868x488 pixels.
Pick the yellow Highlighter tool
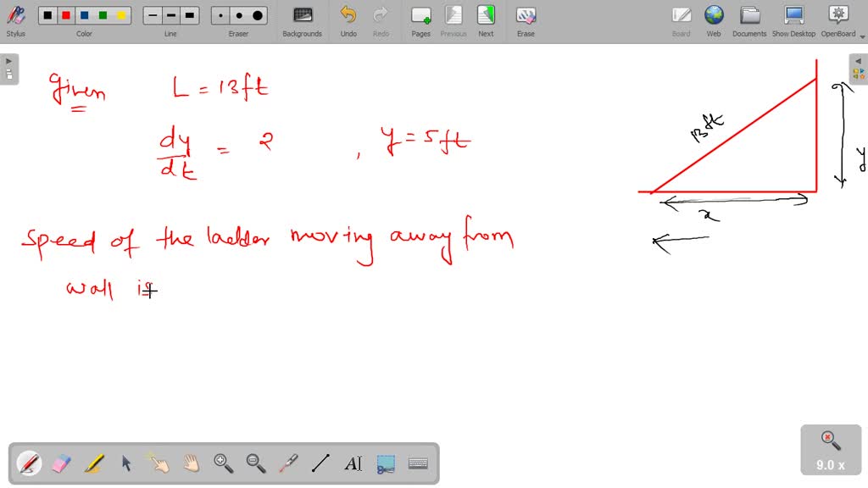94,463
